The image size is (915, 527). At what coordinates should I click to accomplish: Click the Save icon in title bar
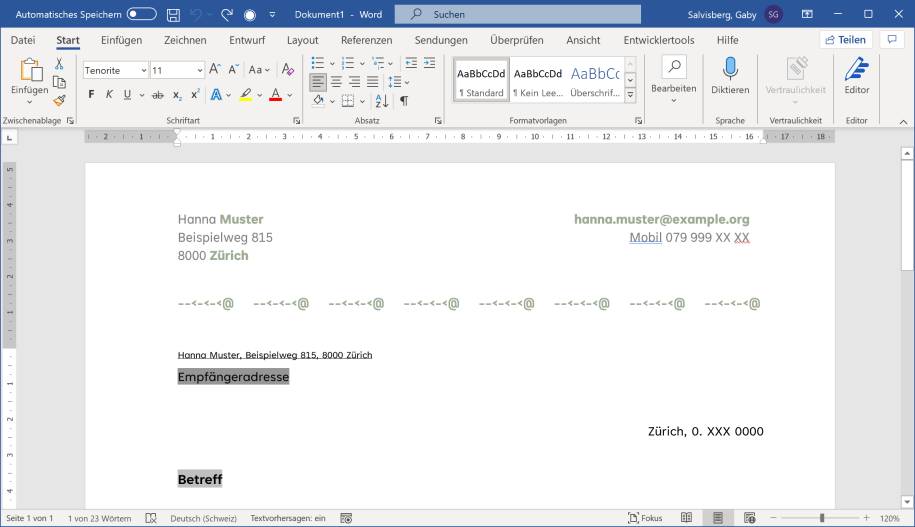click(x=173, y=15)
